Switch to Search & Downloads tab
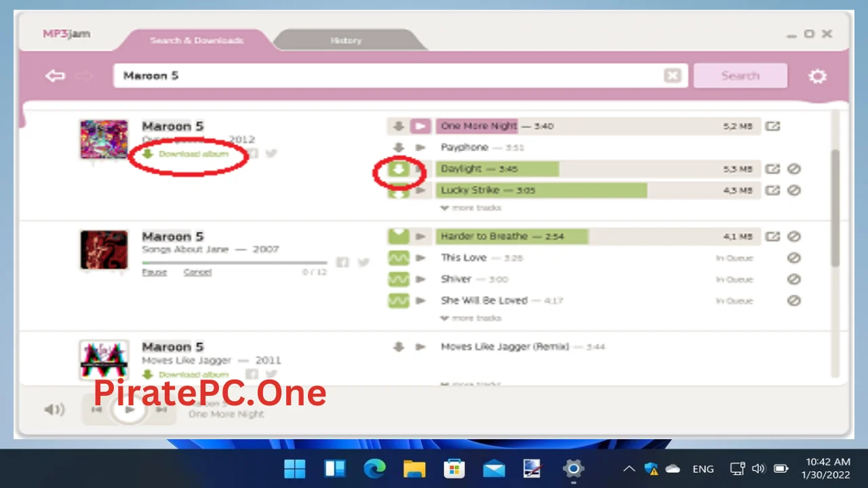Viewport: 868px width, 488px height. pos(196,41)
